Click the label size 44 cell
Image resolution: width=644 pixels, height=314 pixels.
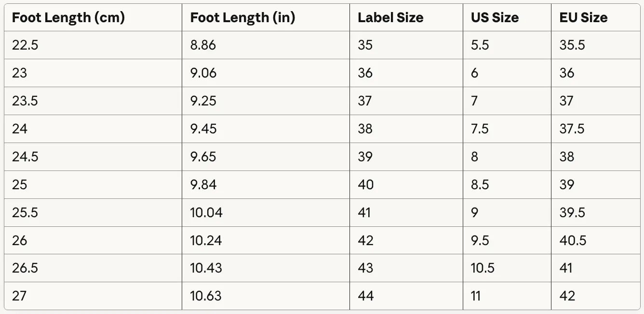[x=366, y=296]
